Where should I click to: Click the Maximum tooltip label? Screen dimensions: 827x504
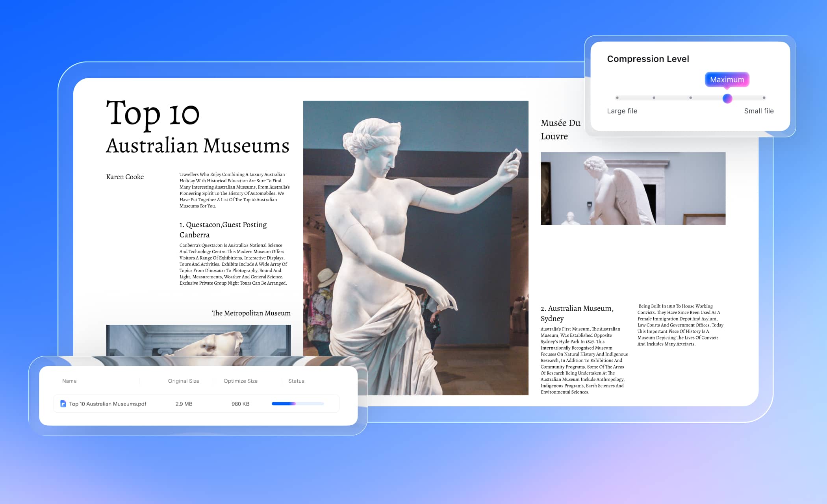click(727, 80)
